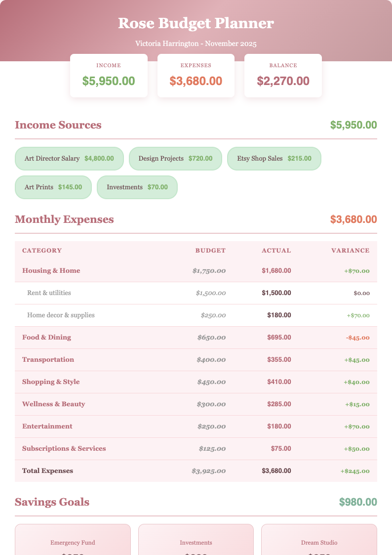Click the BUDGET column header
392x555 pixels.
(210, 251)
